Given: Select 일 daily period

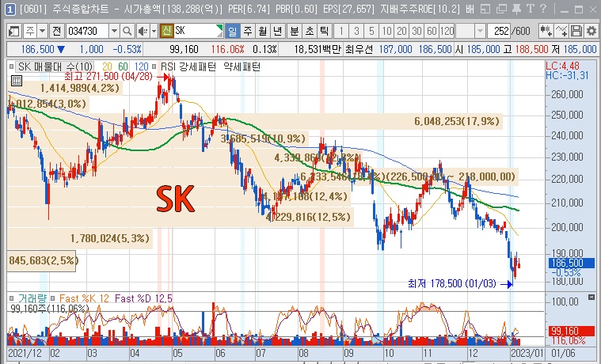Looking at the screenshot, I should (232, 31).
